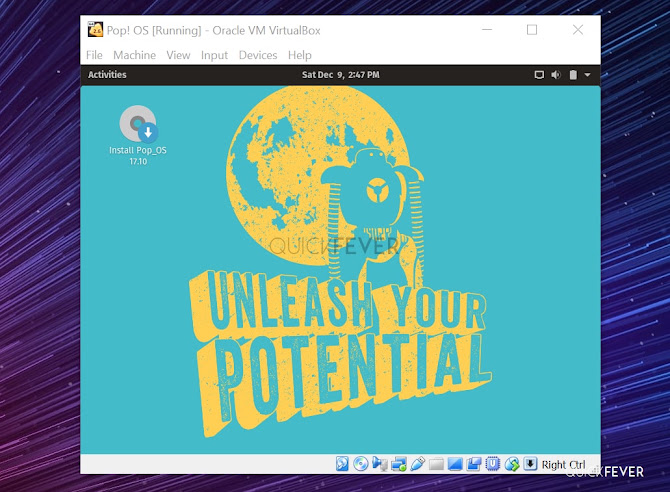The width and height of the screenshot is (670, 492).
Task: Click the video capture status icon
Action: tap(474, 464)
